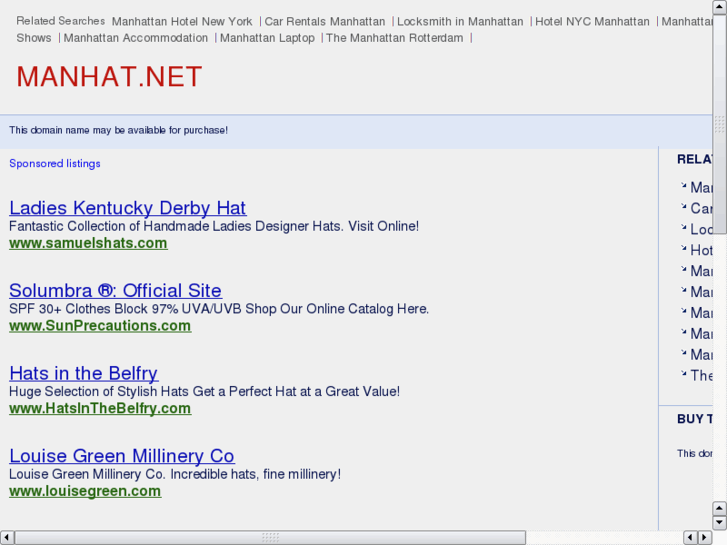Open the Hats in the Belfry ad
The image size is (727, 545).
(x=83, y=373)
